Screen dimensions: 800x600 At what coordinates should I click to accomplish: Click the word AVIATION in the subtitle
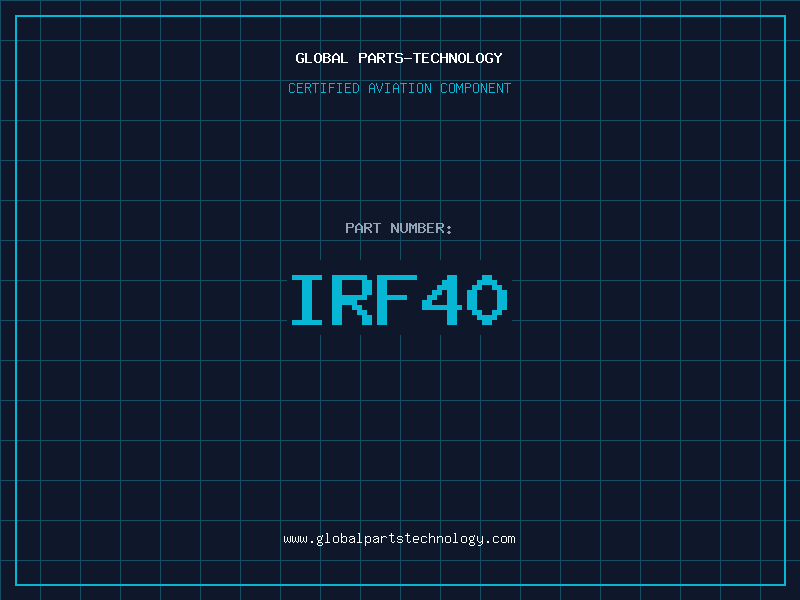click(x=400, y=88)
